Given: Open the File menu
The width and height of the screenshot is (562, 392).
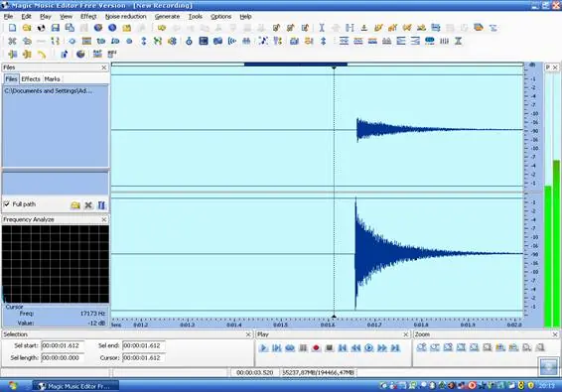Looking at the screenshot, I should [8, 17].
